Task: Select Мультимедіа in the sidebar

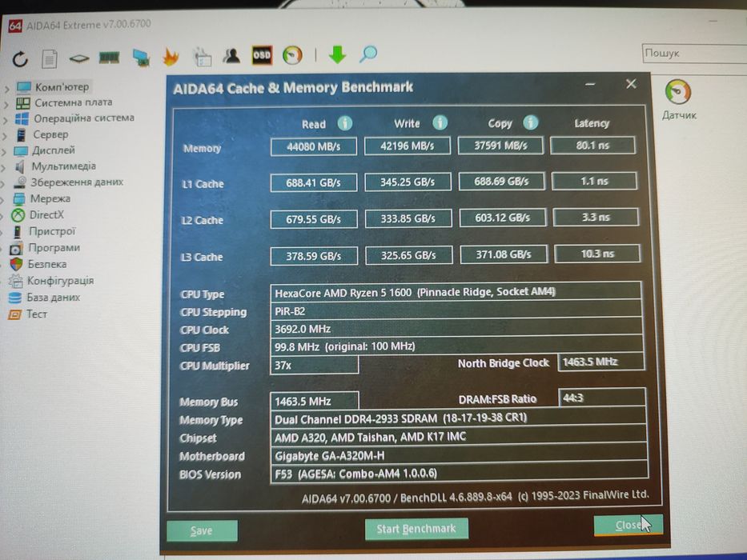Action: pos(64,166)
